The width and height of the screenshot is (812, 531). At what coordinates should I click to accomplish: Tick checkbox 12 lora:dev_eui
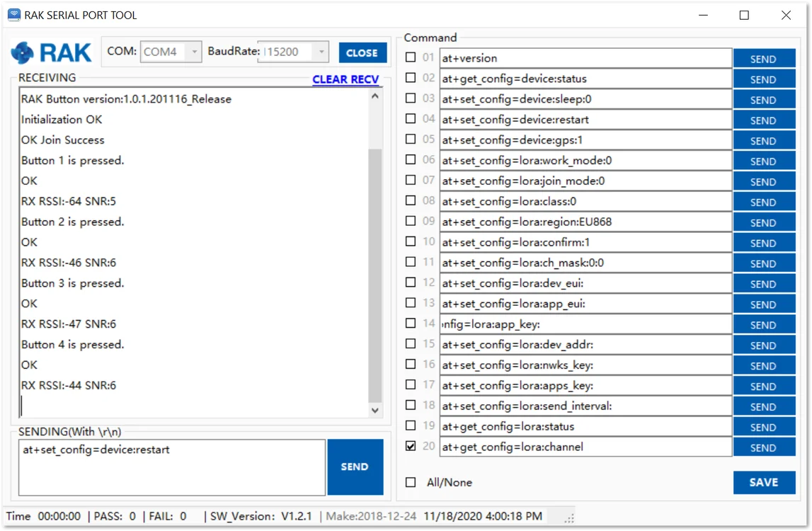[411, 282]
